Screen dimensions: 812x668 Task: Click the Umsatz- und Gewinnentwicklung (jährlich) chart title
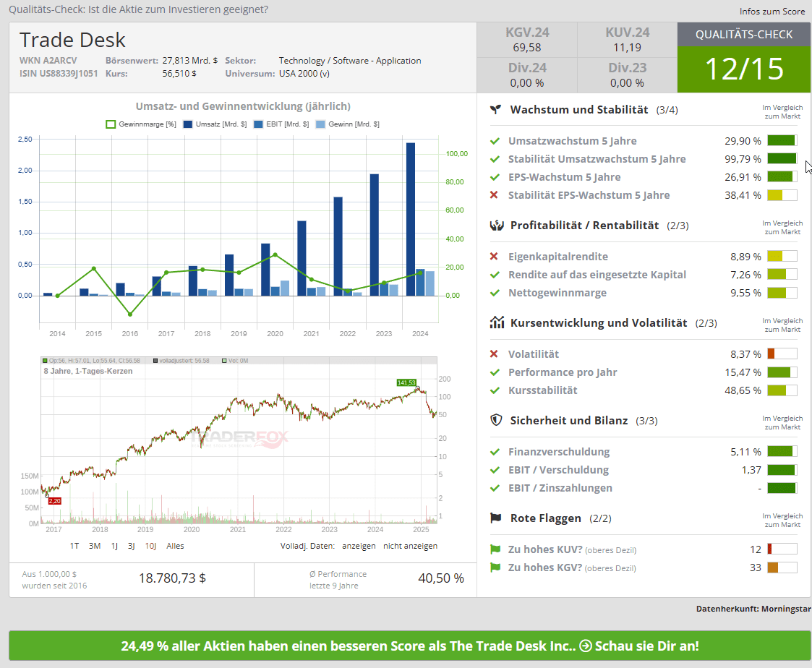[243, 106]
